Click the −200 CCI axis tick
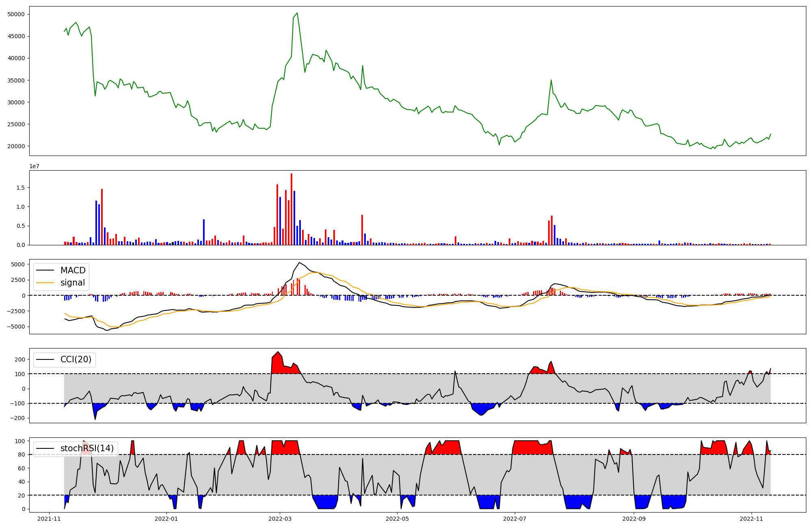 18,418
